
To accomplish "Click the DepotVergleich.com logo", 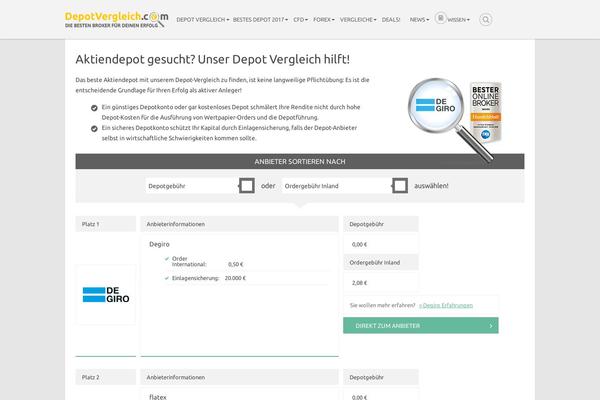I will 116,20.
